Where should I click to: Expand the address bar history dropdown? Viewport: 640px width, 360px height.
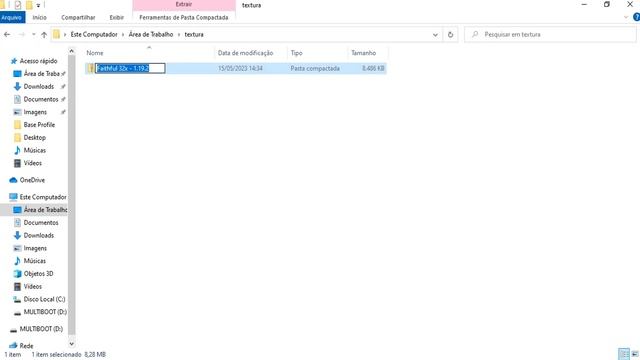pyautogui.click(x=435, y=35)
